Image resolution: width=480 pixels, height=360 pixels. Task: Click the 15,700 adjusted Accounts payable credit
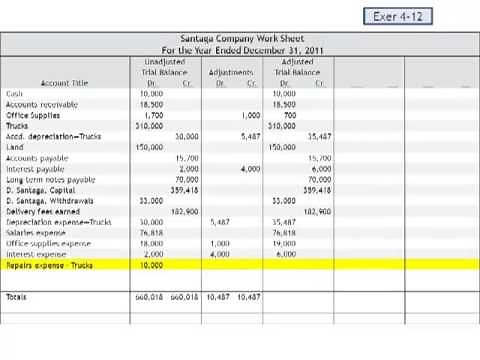[x=320, y=158]
